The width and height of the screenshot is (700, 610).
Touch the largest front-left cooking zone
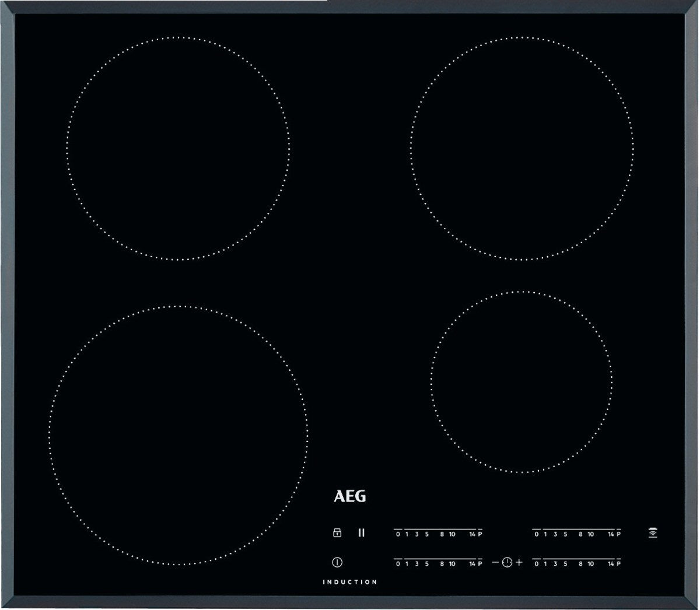coord(178,436)
